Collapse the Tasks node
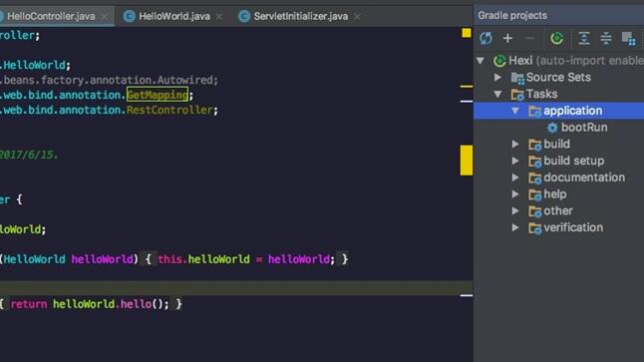The height and width of the screenshot is (362, 644). coord(497,94)
